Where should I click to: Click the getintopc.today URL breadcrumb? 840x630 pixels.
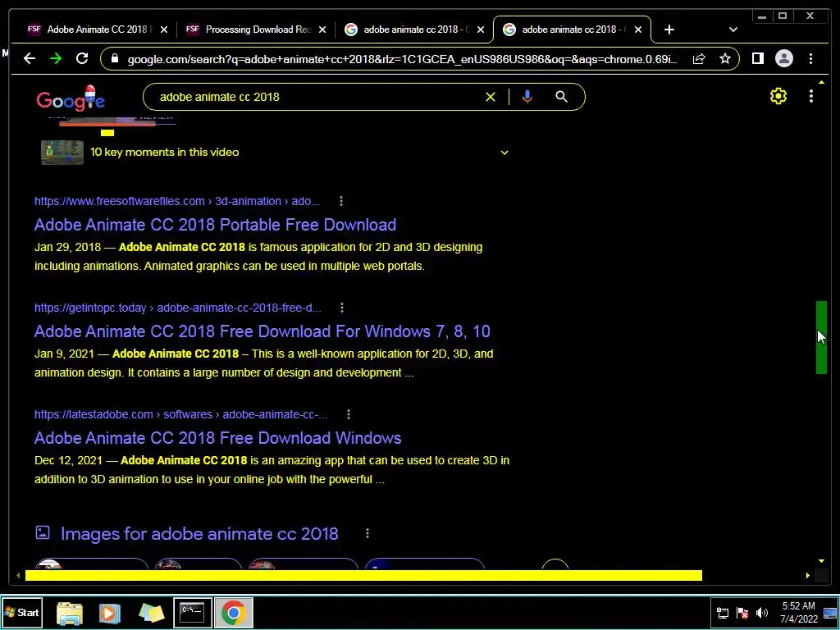click(178, 308)
